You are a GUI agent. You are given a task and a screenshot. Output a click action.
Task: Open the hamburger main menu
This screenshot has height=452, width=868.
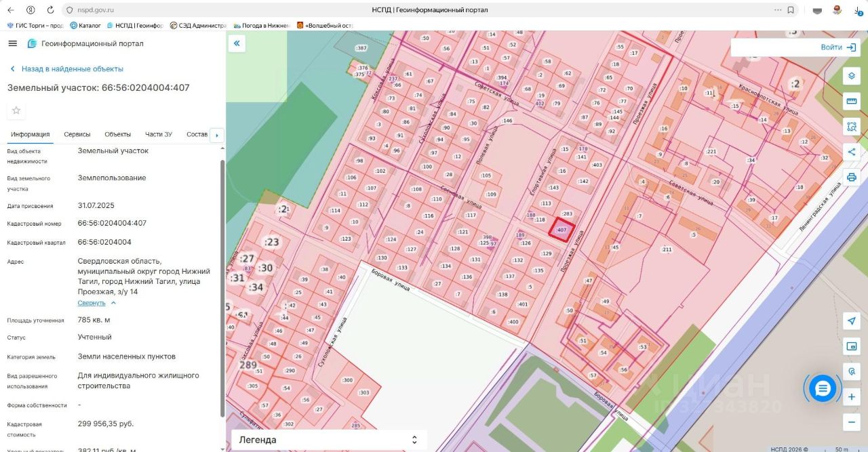[12, 43]
